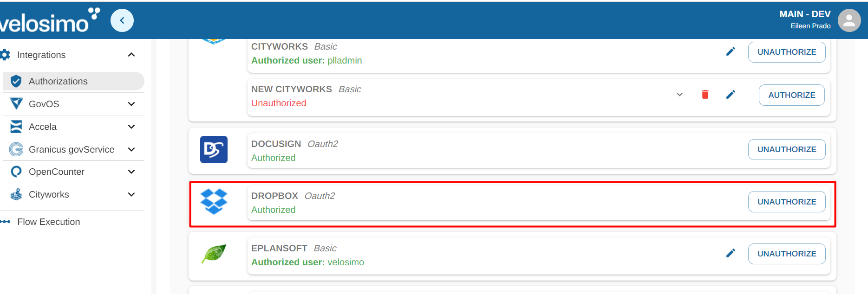Viewport: 868px width, 294px height.
Task: Click the ePlanSoft leaf logo
Action: [214, 254]
